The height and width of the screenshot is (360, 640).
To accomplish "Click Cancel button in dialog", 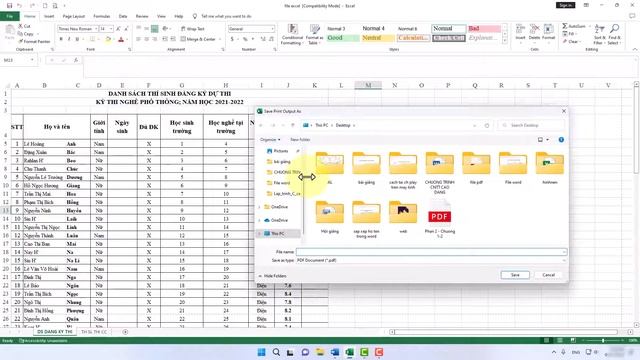I will [x=549, y=275].
